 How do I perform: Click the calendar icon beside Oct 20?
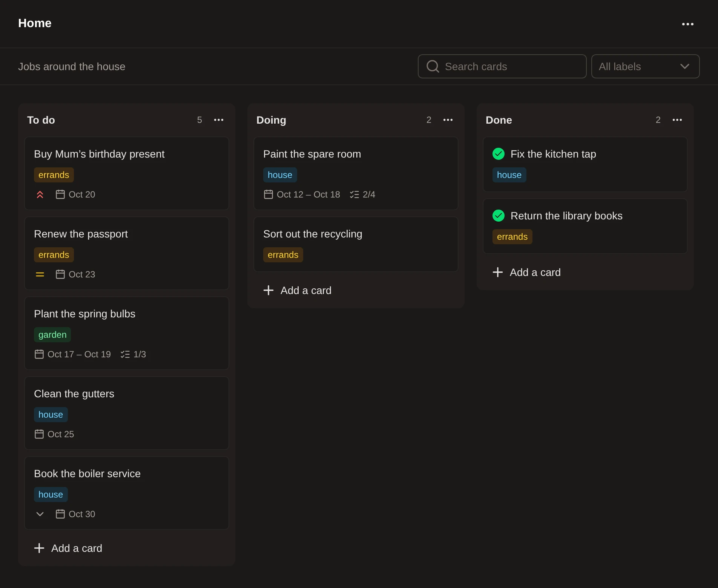coord(60,194)
